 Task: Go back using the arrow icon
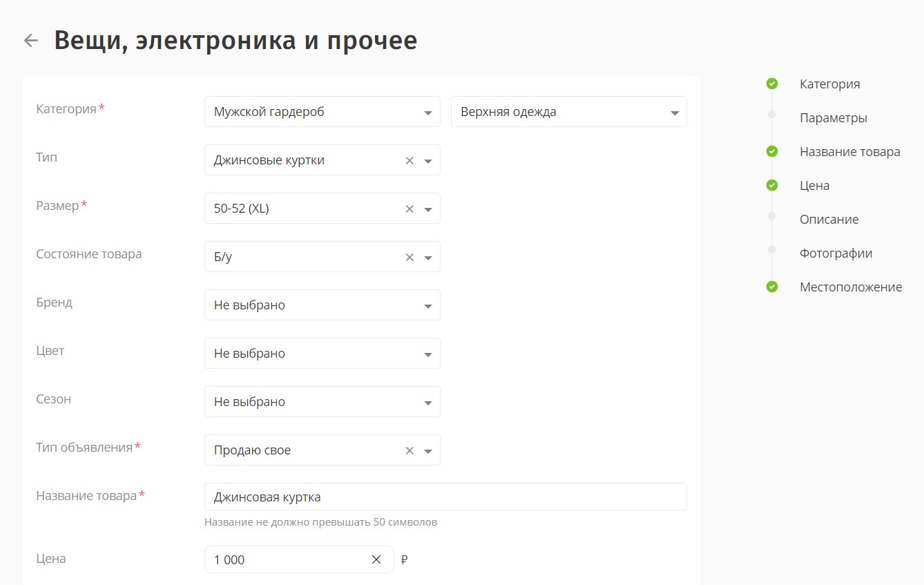(30, 41)
